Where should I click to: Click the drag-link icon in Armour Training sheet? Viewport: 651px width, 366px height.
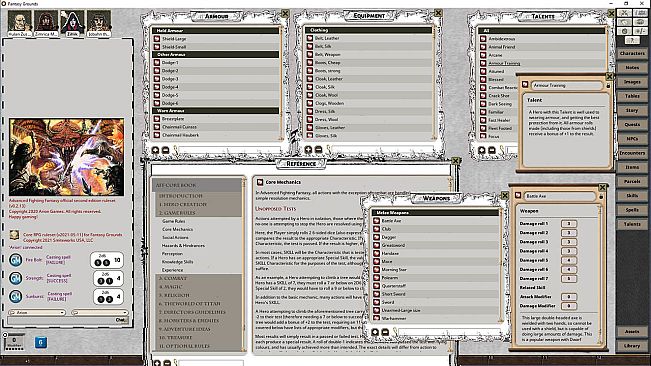[525, 85]
